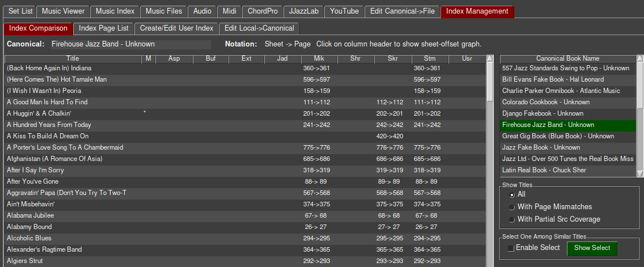
Task: Choose With Page Mismatches option
Action: (x=512, y=207)
